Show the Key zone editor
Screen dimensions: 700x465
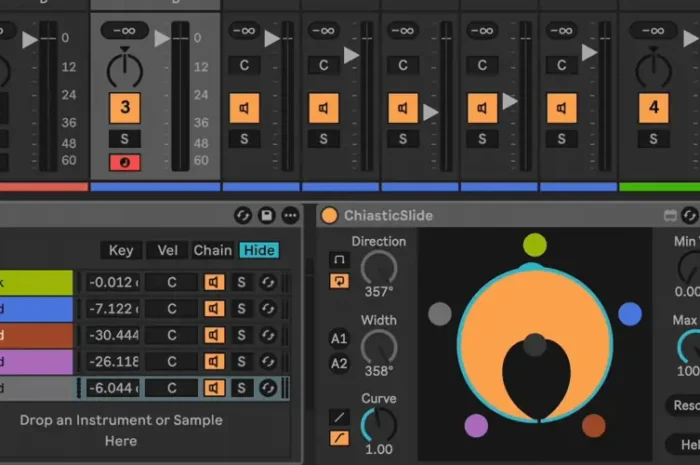point(121,250)
